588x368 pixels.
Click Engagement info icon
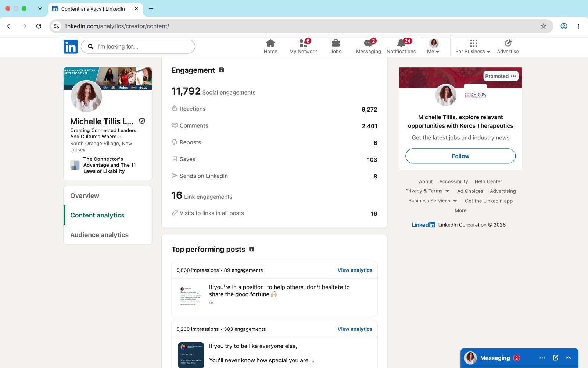222,70
